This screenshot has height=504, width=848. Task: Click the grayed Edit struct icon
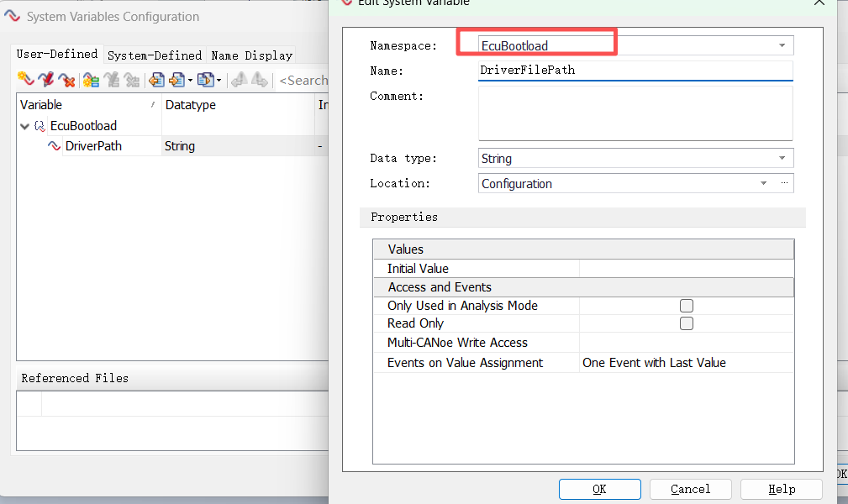point(112,80)
